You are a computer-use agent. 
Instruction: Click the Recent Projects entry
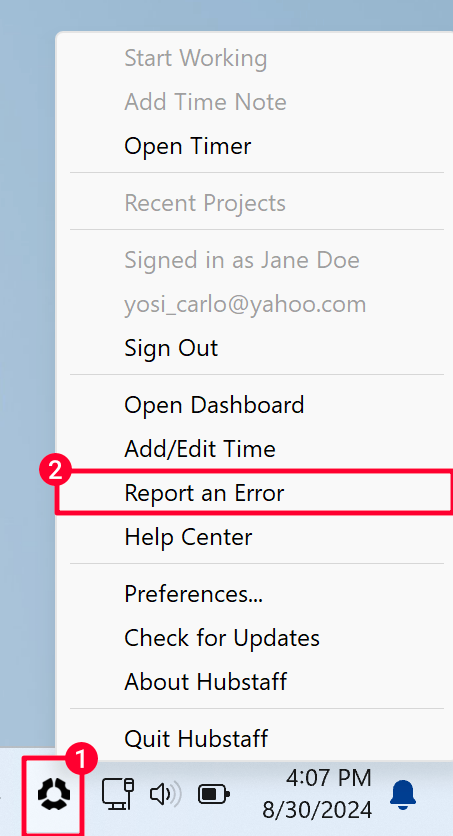click(x=205, y=203)
